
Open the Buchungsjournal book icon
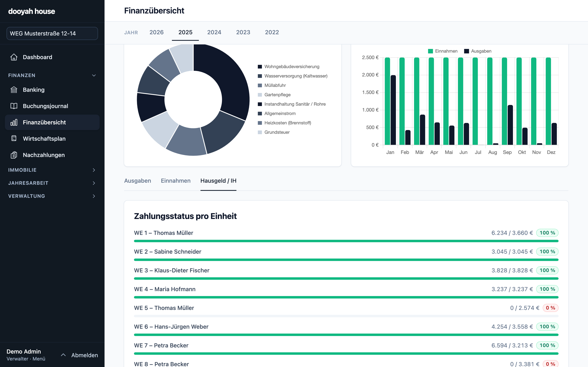[x=14, y=106]
